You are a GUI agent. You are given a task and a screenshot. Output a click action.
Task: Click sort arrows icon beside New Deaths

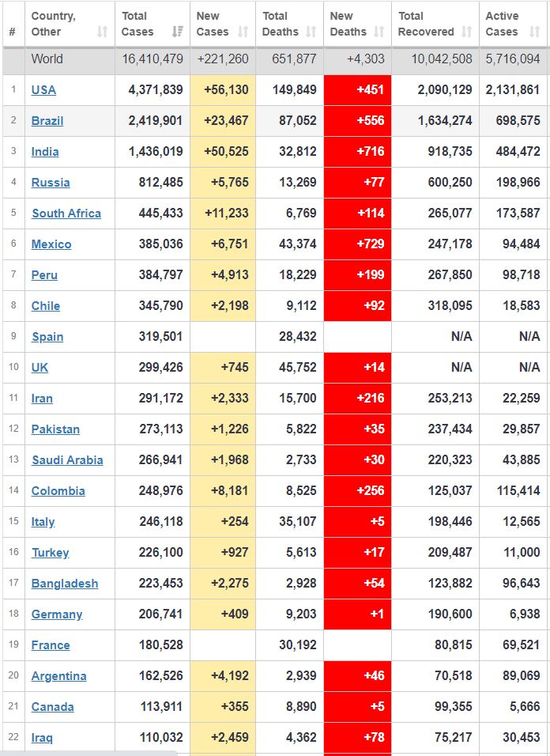point(379,32)
